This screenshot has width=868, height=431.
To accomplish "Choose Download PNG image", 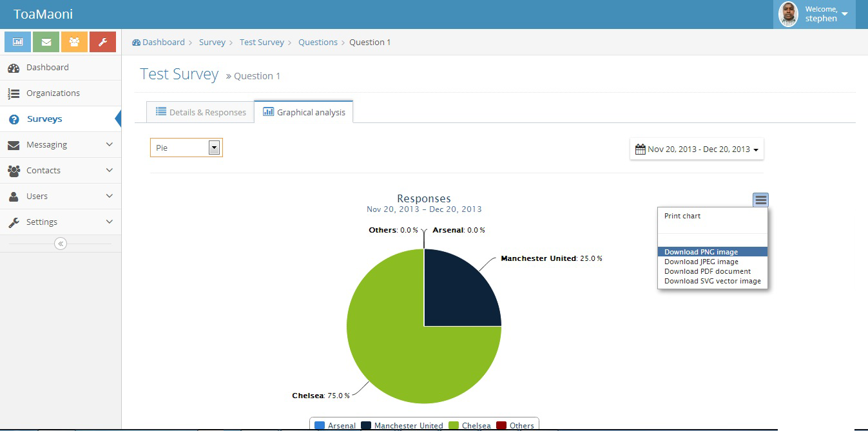I will pos(713,252).
